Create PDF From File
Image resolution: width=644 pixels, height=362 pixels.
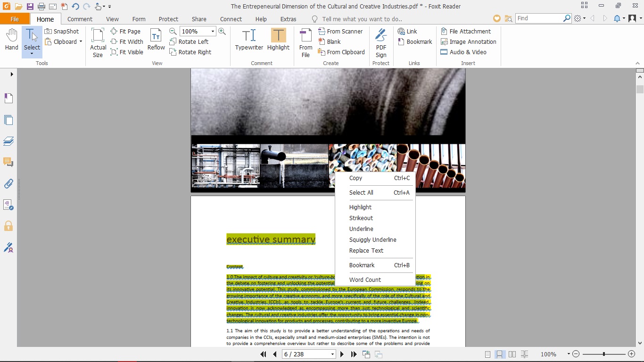pos(305,42)
